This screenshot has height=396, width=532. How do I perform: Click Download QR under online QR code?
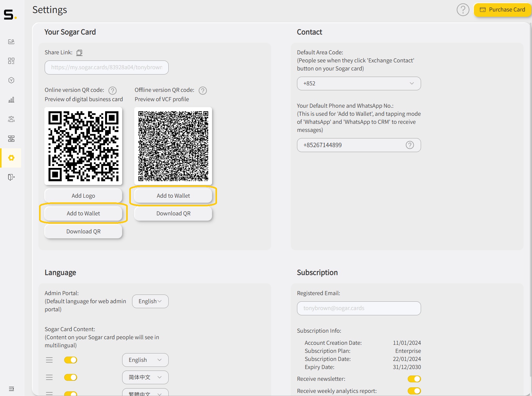pos(83,232)
